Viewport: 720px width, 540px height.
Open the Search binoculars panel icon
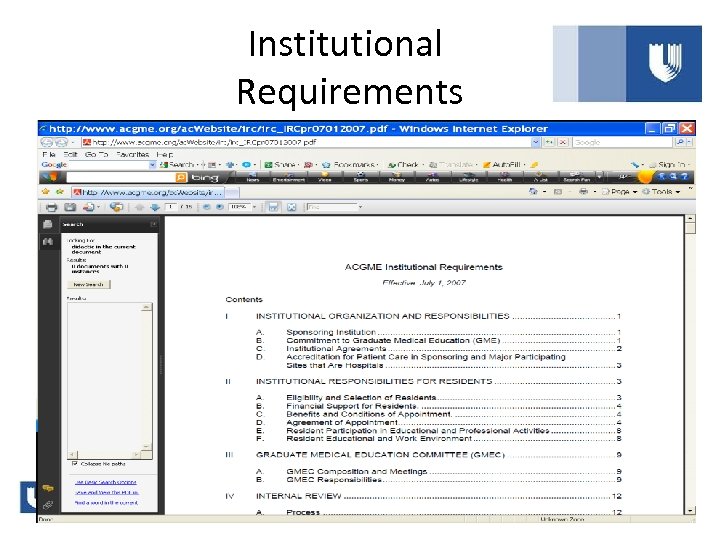[x=48, y=241]
